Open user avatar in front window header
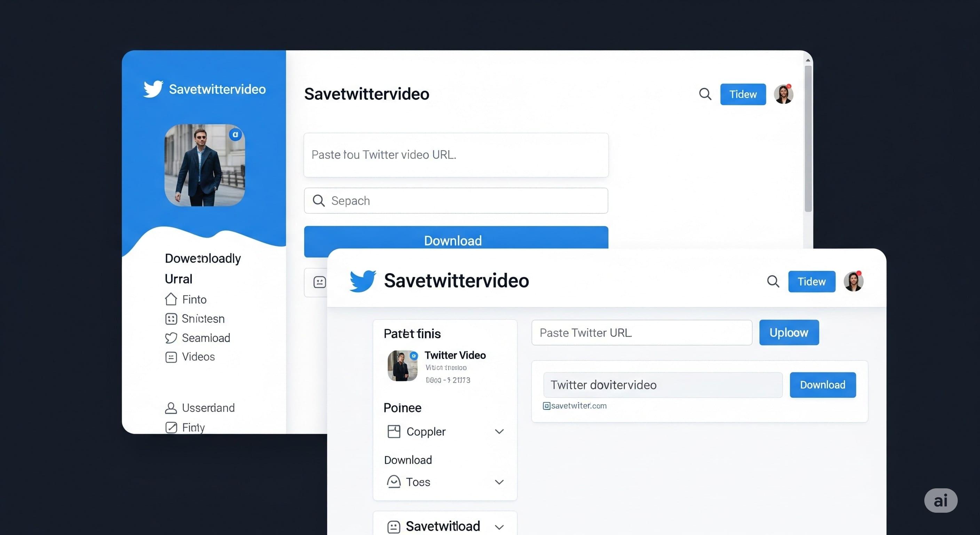Image resolution: width=980 pixels, height=535 pixels. coord(853,281)
